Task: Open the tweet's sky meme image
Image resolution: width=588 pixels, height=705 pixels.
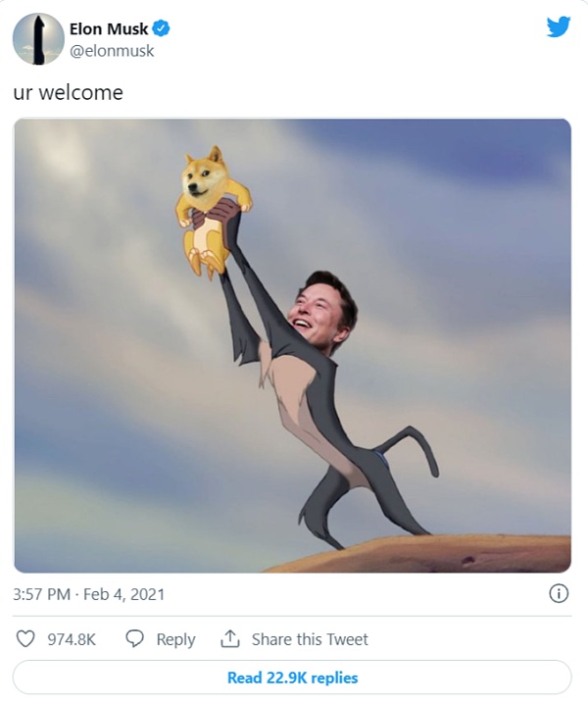Action: coord(293,345)
